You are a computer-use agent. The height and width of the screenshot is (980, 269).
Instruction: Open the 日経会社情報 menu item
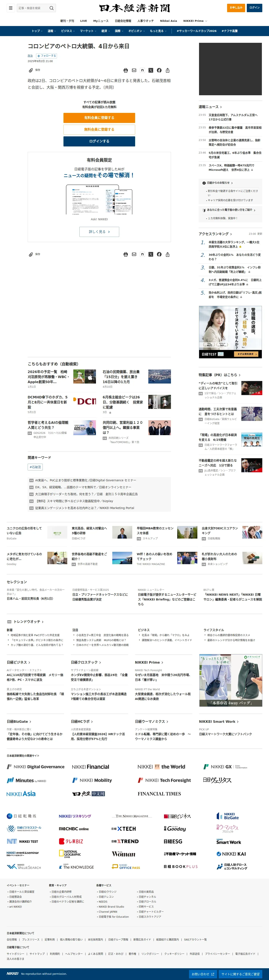click(123, 21)
